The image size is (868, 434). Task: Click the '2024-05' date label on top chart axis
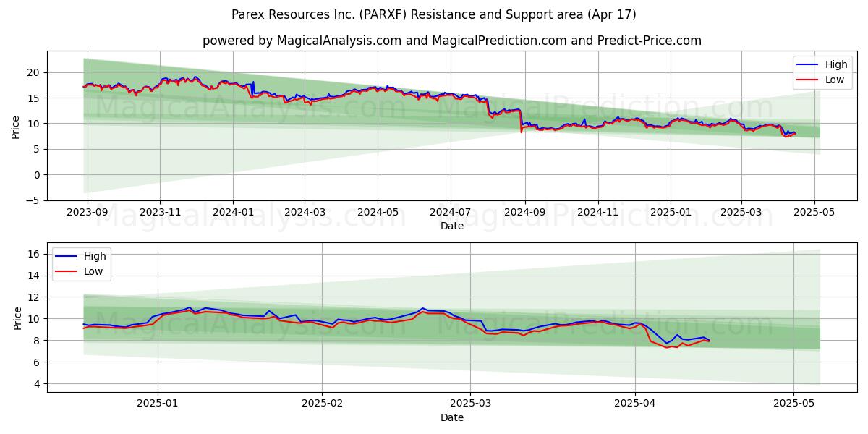[377, 214]
